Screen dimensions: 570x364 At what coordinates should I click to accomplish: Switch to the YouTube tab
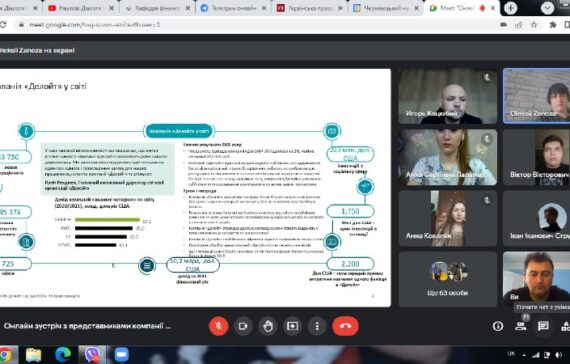[81, 8]
